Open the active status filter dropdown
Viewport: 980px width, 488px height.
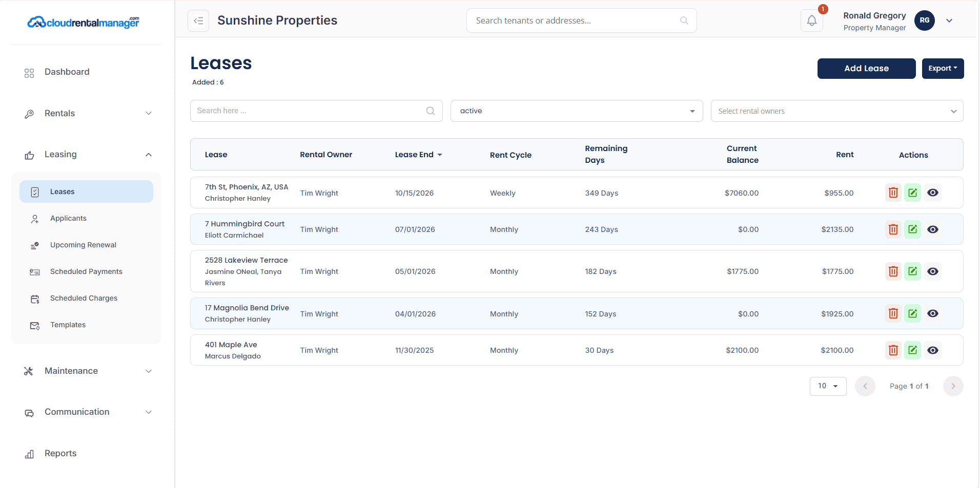(x=576, y=111)
